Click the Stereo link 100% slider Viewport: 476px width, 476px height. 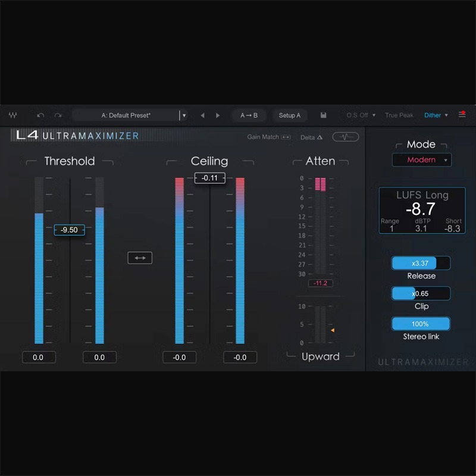[x=421, y=324]
